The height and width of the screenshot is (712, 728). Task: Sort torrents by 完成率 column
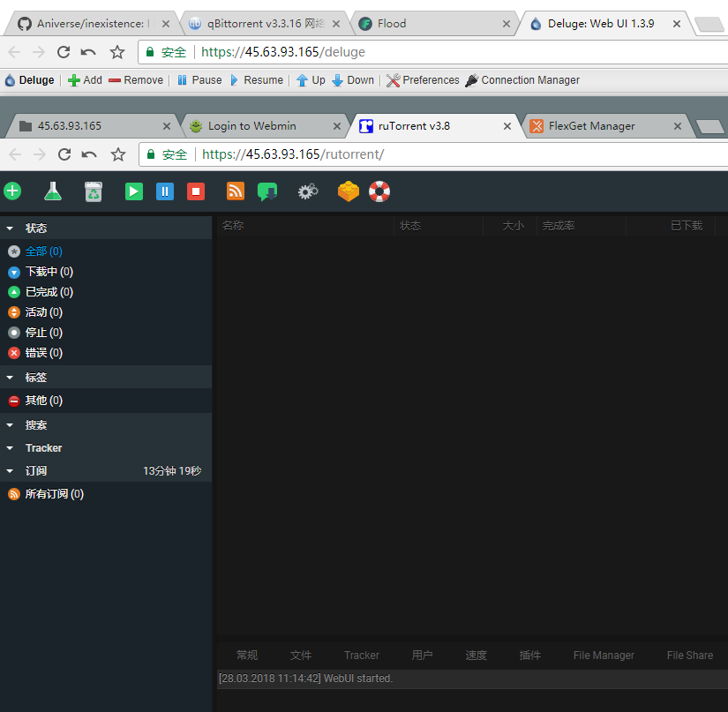tap(581, 226)
